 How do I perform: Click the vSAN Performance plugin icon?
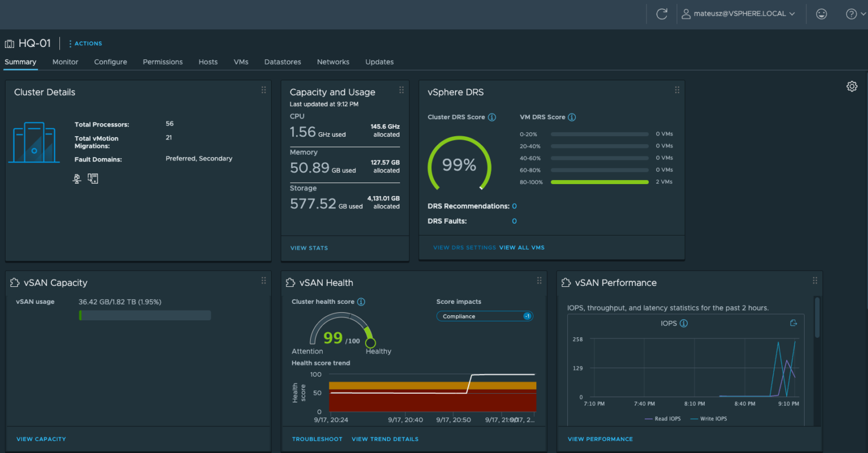566,282
